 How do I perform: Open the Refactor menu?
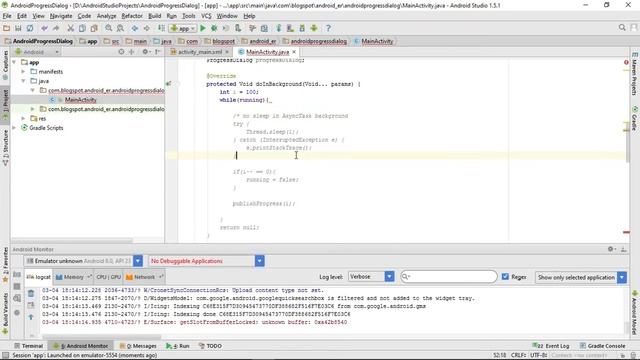132,16
